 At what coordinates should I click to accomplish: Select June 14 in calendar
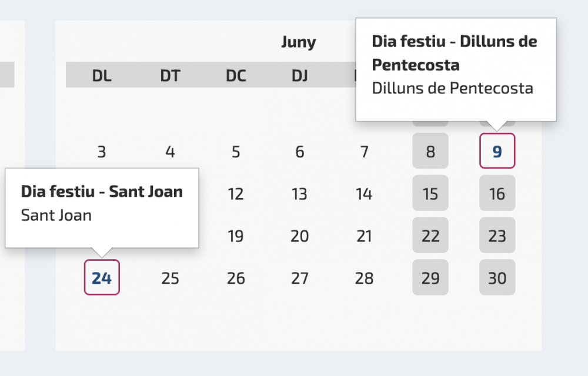pyautogui.click(x=365, y=193)
